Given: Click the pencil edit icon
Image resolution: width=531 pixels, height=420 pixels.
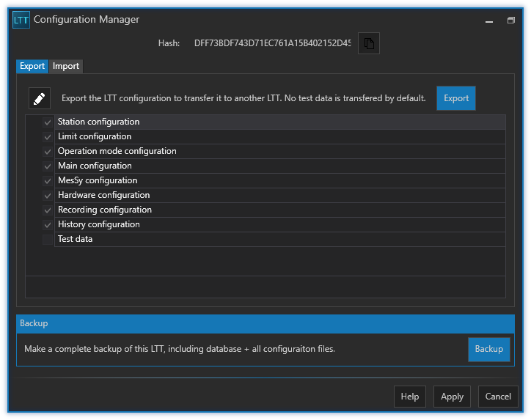Looking at the screenshot, I should 40,98.
